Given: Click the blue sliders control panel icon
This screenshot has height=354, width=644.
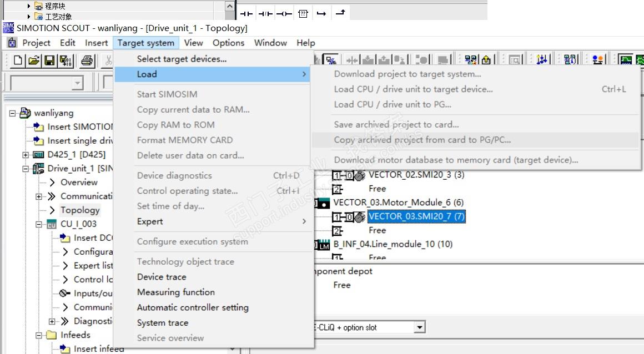Looking at the screenshot, I should tap(542, 60).
